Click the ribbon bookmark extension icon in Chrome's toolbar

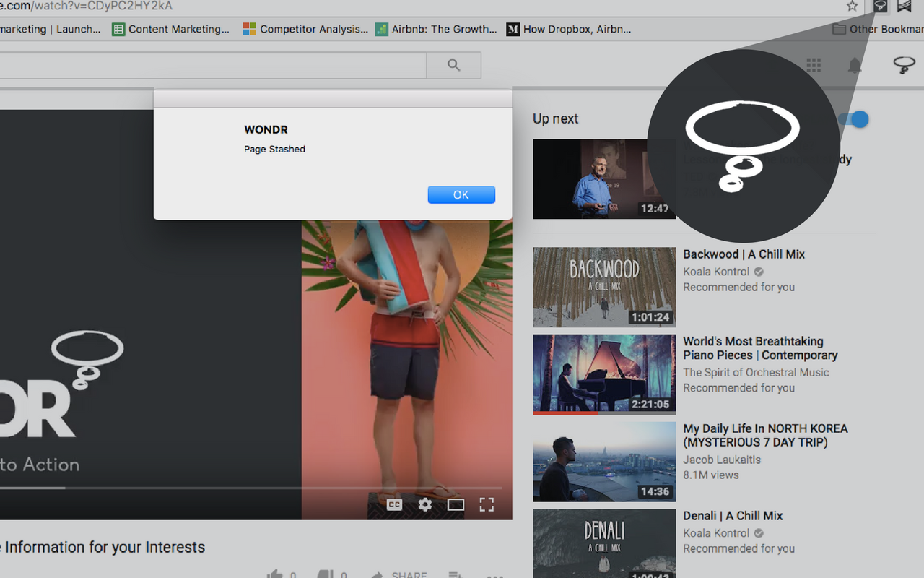pyautogui.click(x=904, y=7)
